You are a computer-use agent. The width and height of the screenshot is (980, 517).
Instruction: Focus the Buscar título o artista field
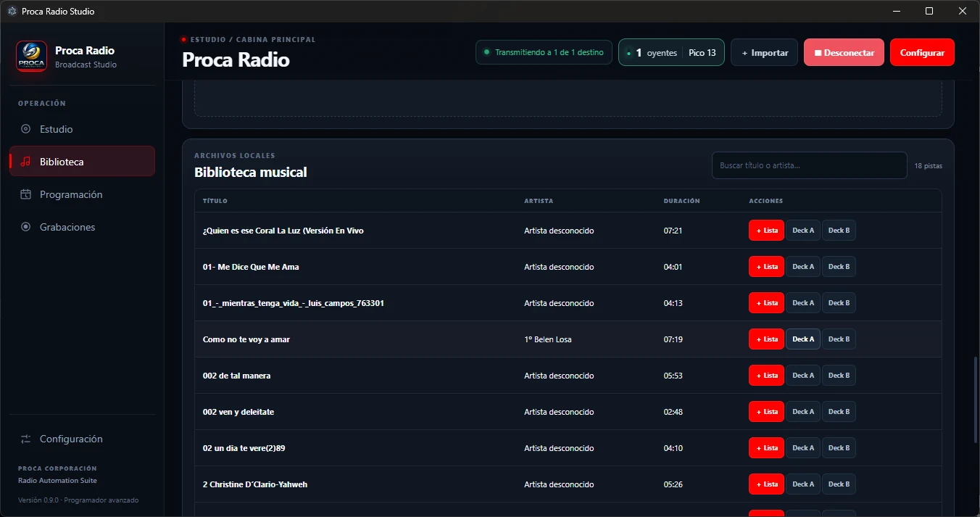(809, 165)
